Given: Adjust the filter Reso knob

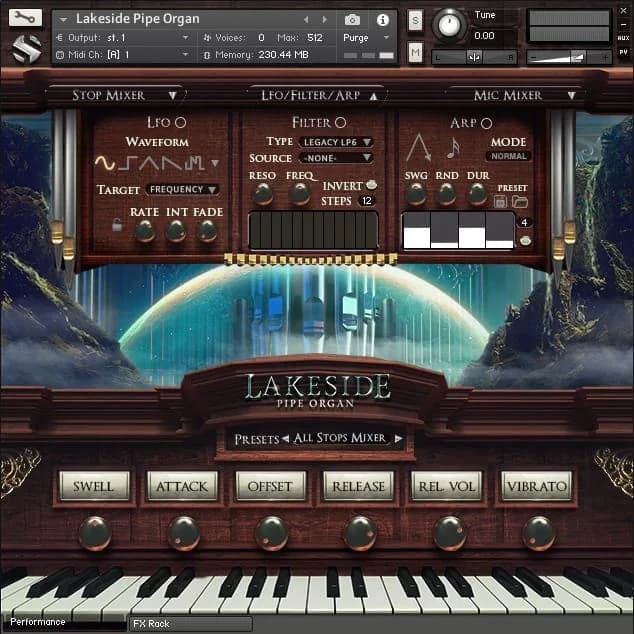Looking at the screenshot, I should coord(263,194).
